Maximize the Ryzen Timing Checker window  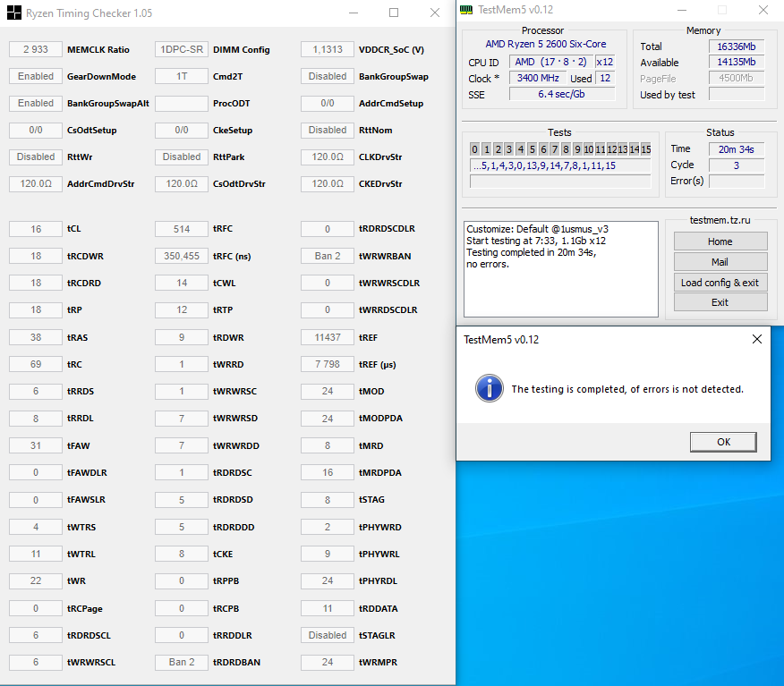tap(394, 13)
